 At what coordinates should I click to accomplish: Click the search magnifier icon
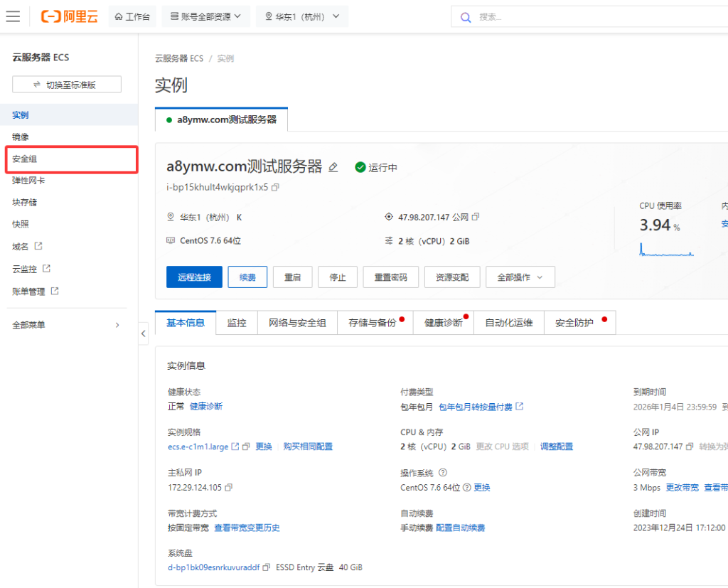tap(466, 17)
